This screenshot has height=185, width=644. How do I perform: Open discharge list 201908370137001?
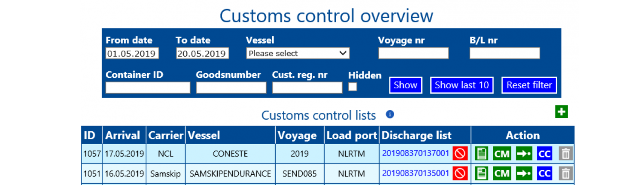[x=416, y=153]
